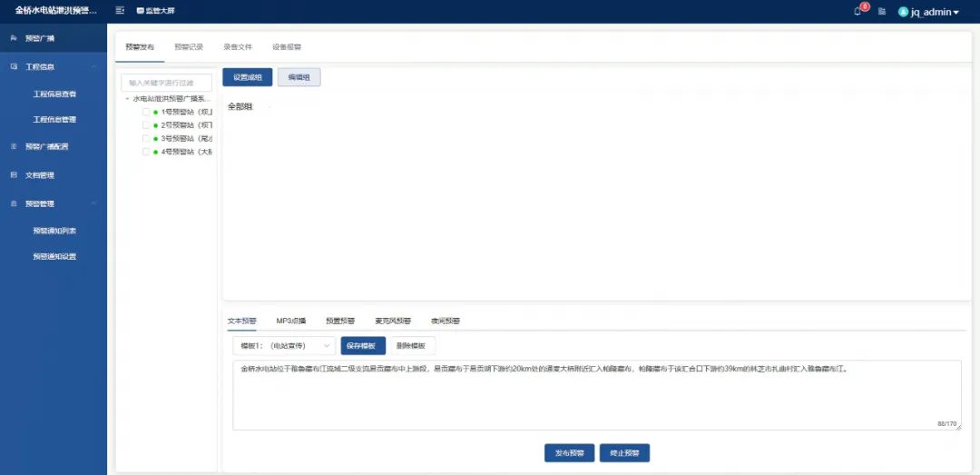Click the 文档管理 sidebar icon
The height and width of the screenshot is (475, 980).
point(14,175)
